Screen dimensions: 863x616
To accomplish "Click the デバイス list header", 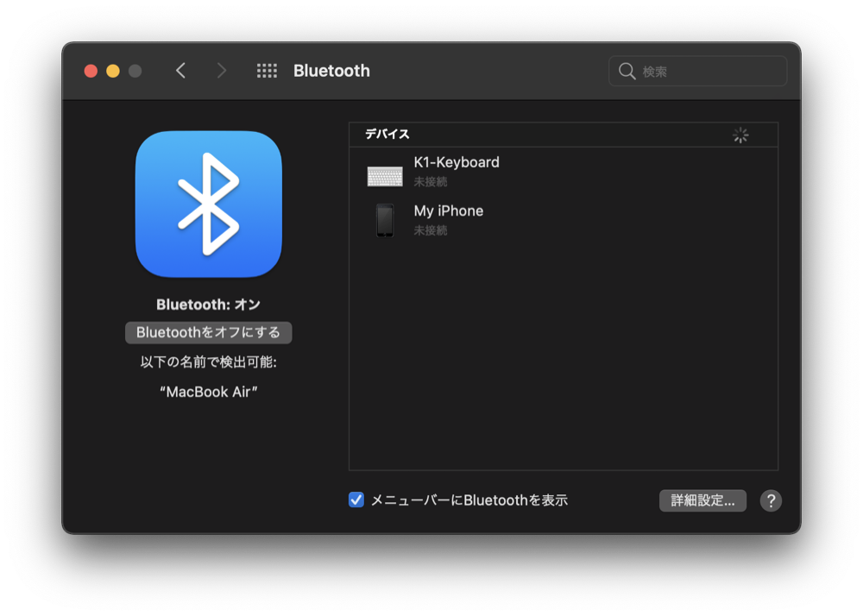I will click(x=563, y=135).
